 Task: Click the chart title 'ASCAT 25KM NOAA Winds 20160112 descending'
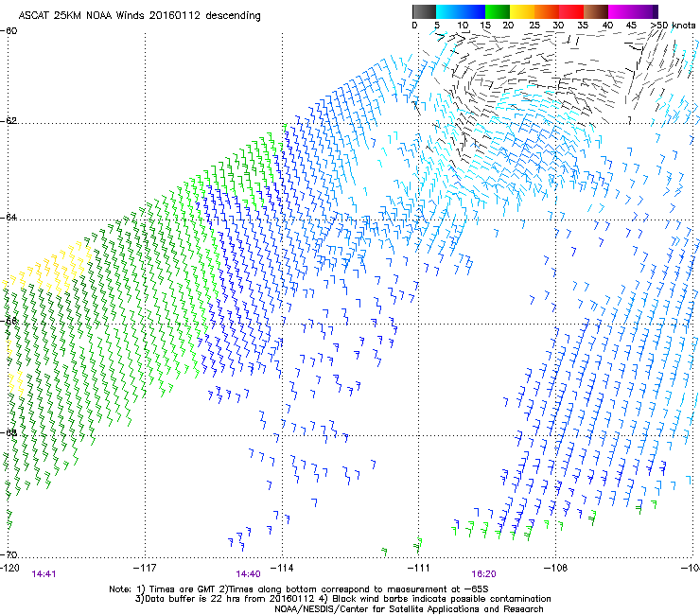[x=139, y=16]
